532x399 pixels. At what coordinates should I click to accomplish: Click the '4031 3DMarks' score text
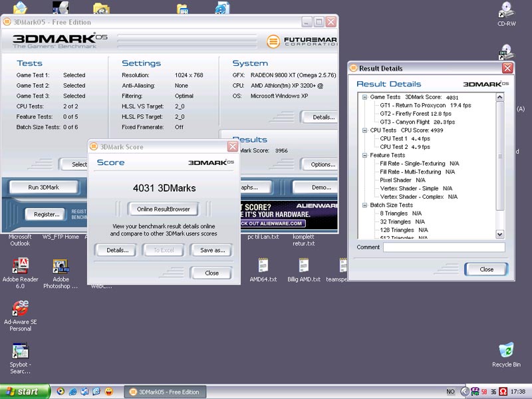tap(164, 188)
